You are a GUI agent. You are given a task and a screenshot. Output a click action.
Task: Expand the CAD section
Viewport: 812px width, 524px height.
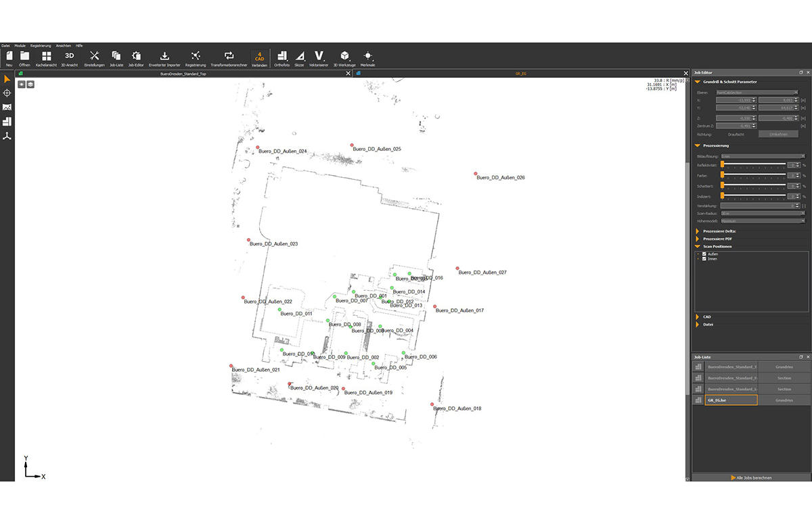[698, 316]
